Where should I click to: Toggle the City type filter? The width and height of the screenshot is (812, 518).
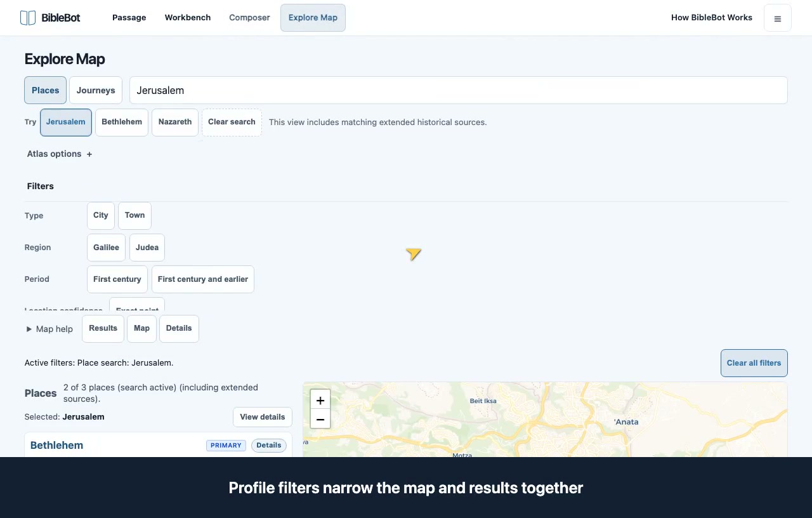101,215
